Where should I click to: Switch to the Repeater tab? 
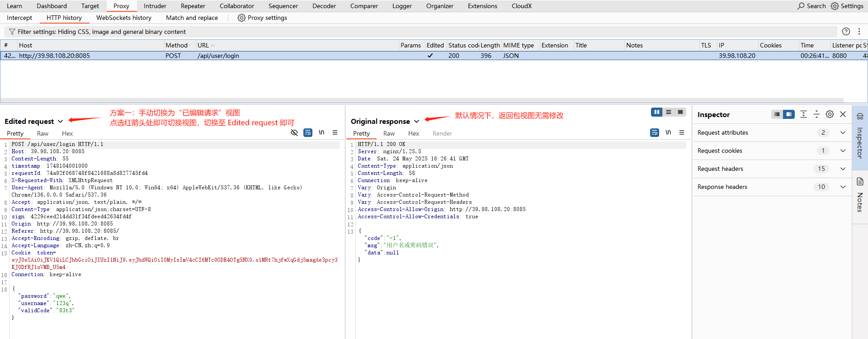pos(193,6)
